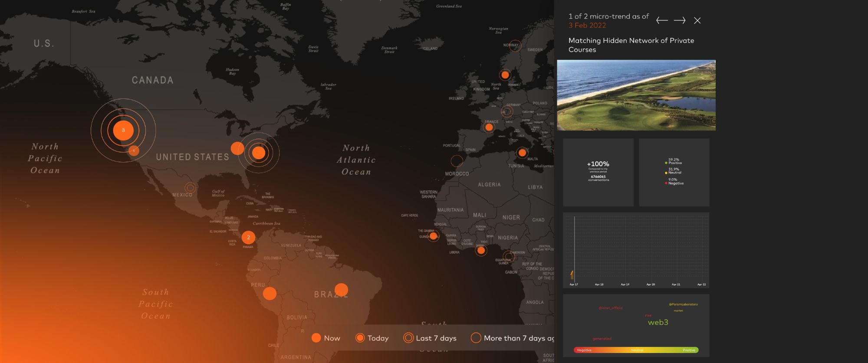Open the golf course coastline image

click(x=636, y=95)
